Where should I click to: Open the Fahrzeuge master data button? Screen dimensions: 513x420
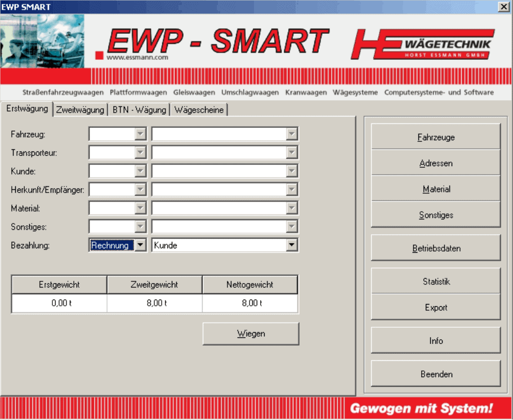436,137
